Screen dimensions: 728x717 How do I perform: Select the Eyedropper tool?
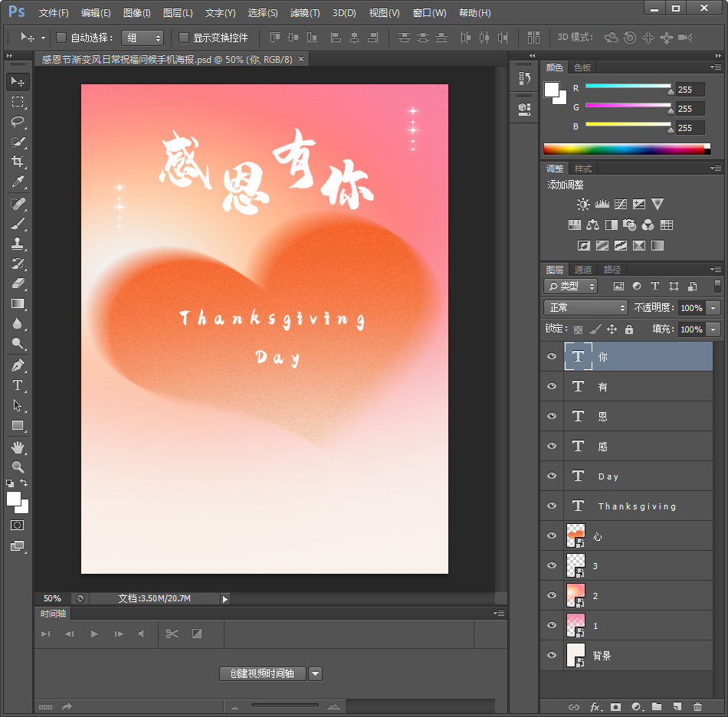[x=18, y=182]
